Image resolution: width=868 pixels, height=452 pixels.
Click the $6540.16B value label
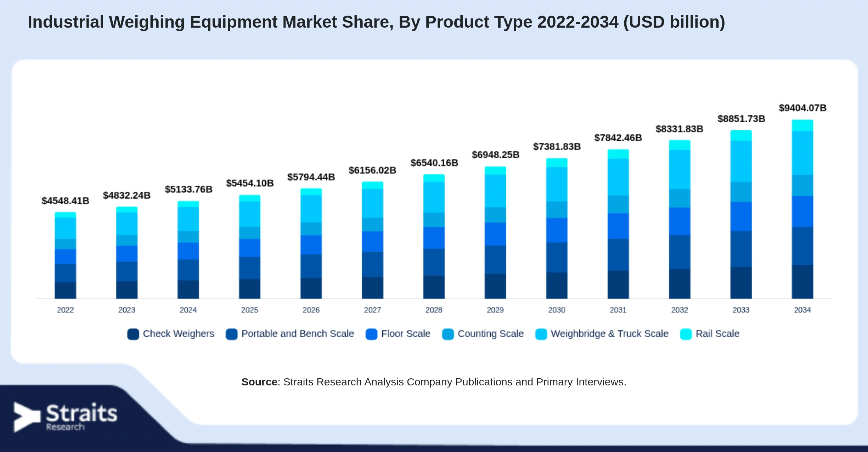[434, 163]
